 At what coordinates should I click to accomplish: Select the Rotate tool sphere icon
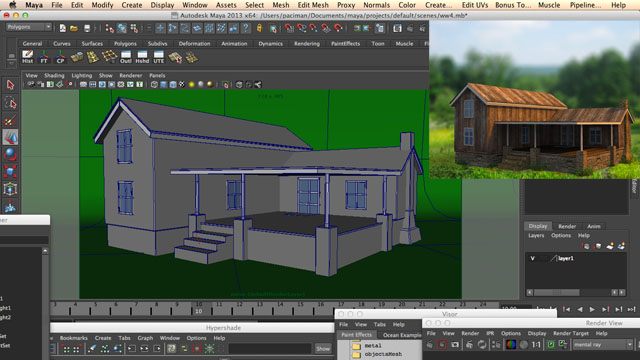pyautogui.click(x=10, y=155)
